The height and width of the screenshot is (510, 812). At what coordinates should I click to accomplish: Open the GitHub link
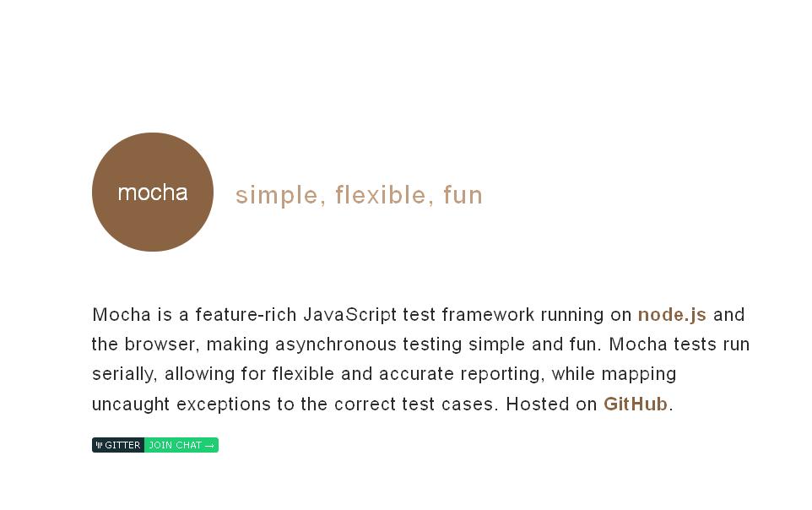coord(635,404)
